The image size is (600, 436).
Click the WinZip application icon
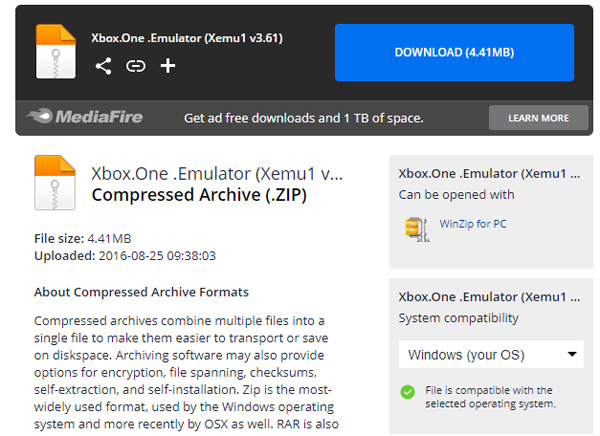click(416, 227)
